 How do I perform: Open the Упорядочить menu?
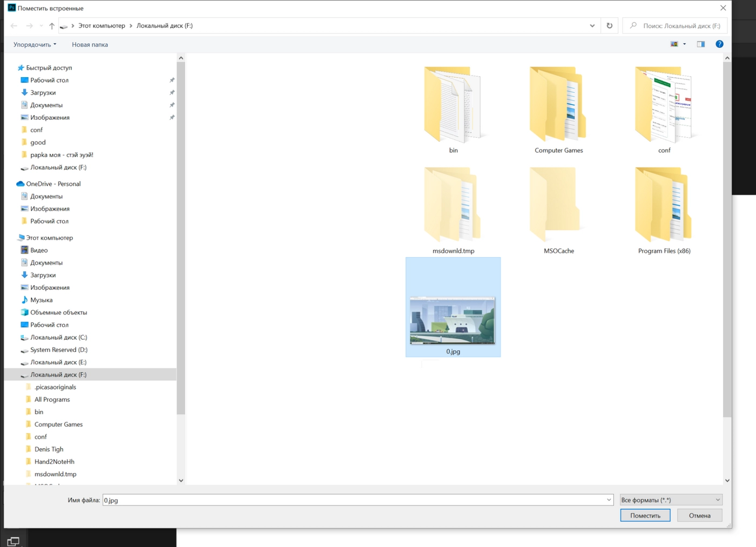tap(35, 45)
